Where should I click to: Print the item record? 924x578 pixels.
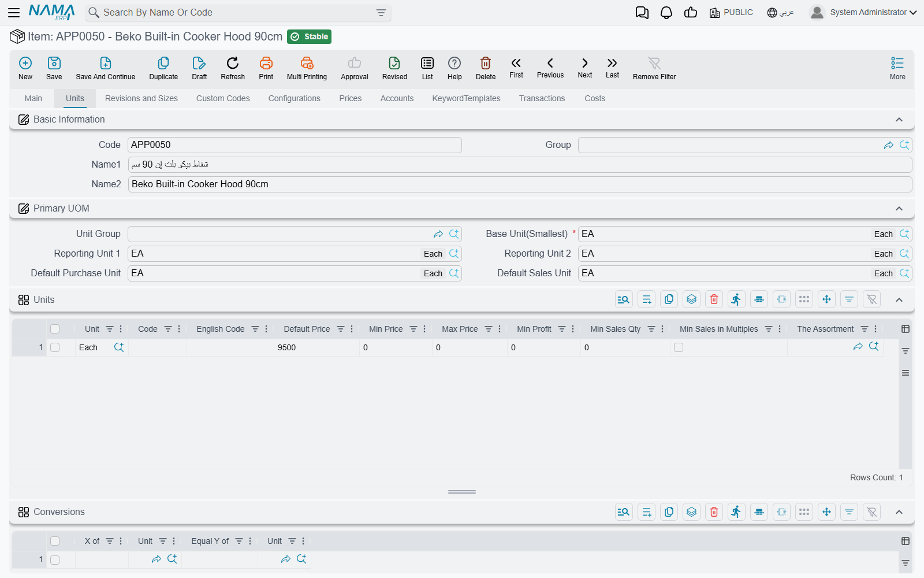[266, 68]
